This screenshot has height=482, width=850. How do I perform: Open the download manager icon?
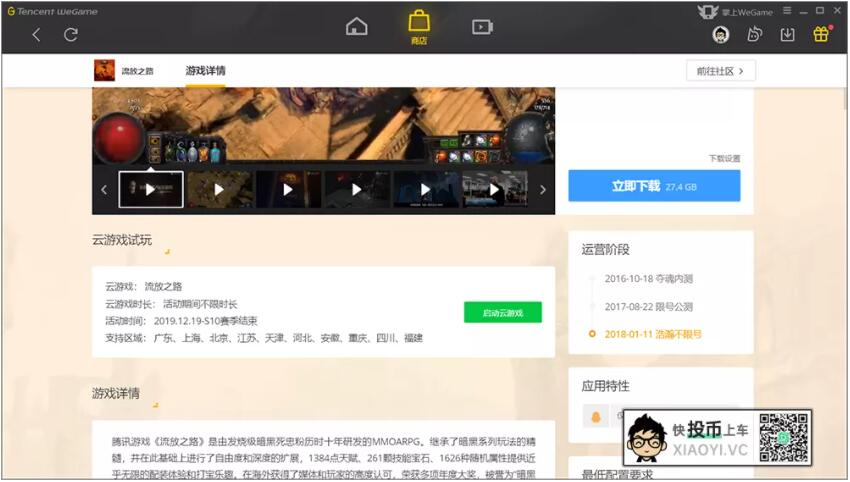(787, 35)
